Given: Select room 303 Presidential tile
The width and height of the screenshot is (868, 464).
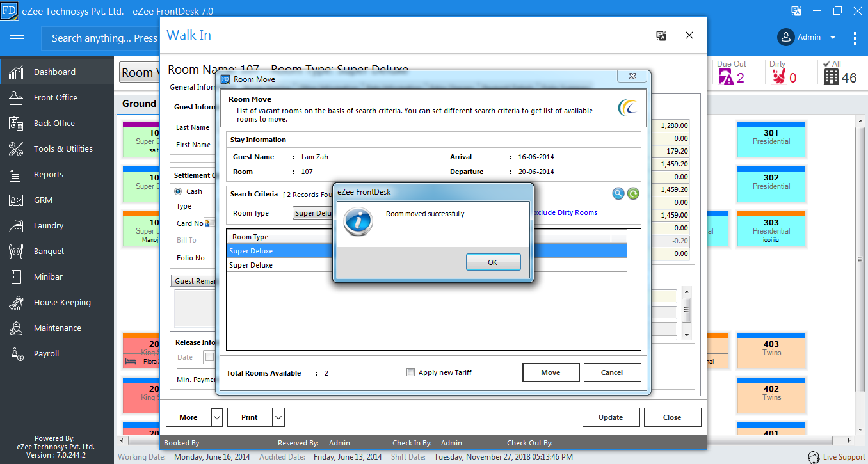Looking at the screenshot, I should point(771,228).
